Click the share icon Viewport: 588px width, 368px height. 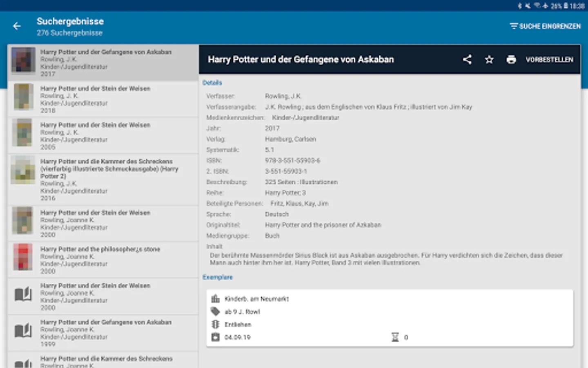(x=467, y=60)
